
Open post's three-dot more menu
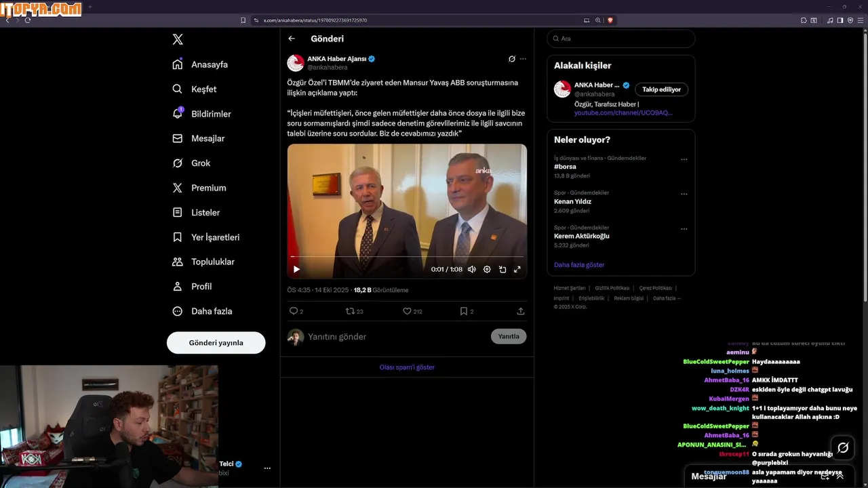click(523, 59)
